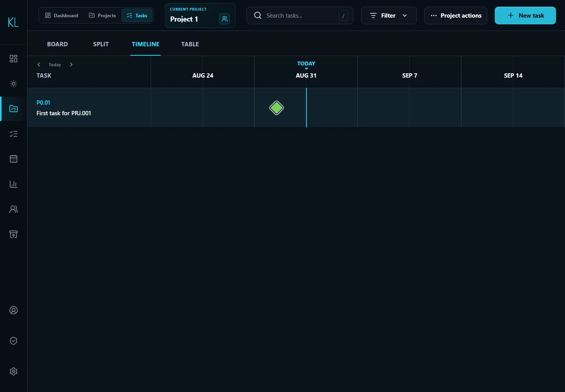
Task: Open the team members icon in sidebar
Action: pos(13,209)
